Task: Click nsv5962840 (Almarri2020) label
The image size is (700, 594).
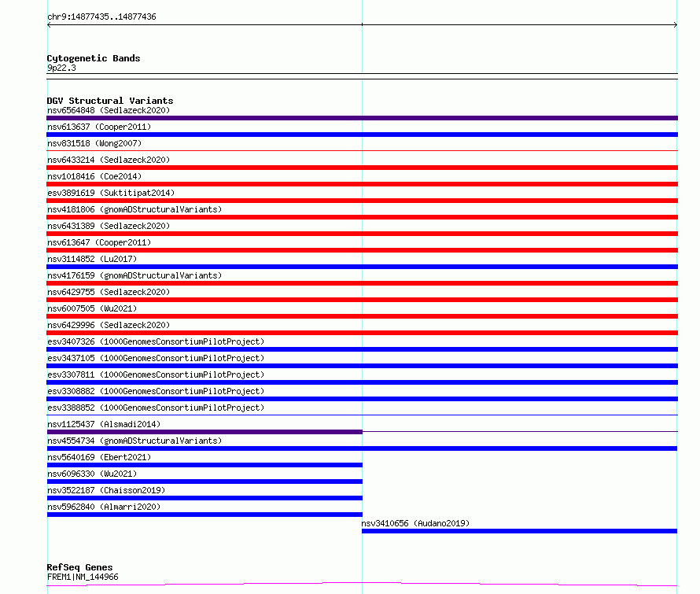Action: (x=104, y=507)
